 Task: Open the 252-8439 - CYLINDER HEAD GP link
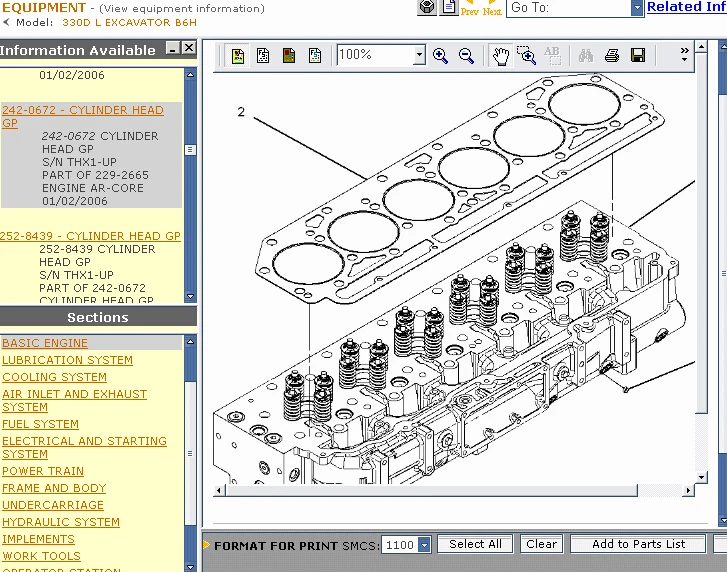tap(90, 236)
